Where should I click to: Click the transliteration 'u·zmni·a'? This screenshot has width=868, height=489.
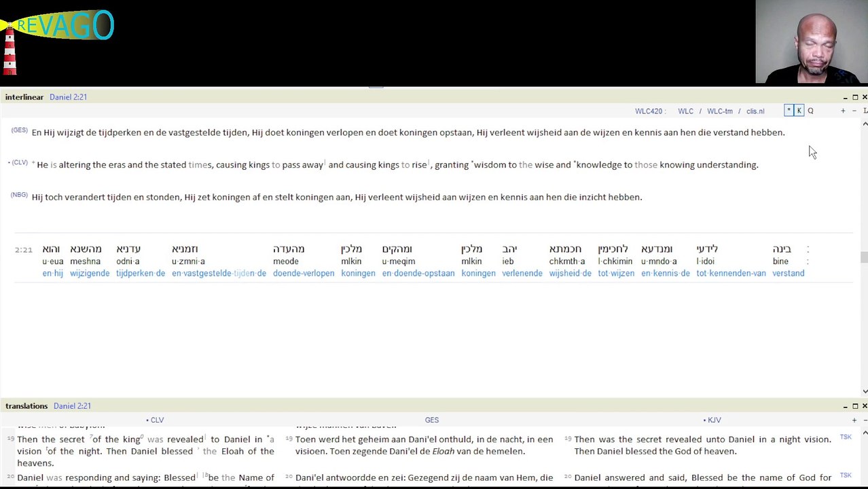188,261
